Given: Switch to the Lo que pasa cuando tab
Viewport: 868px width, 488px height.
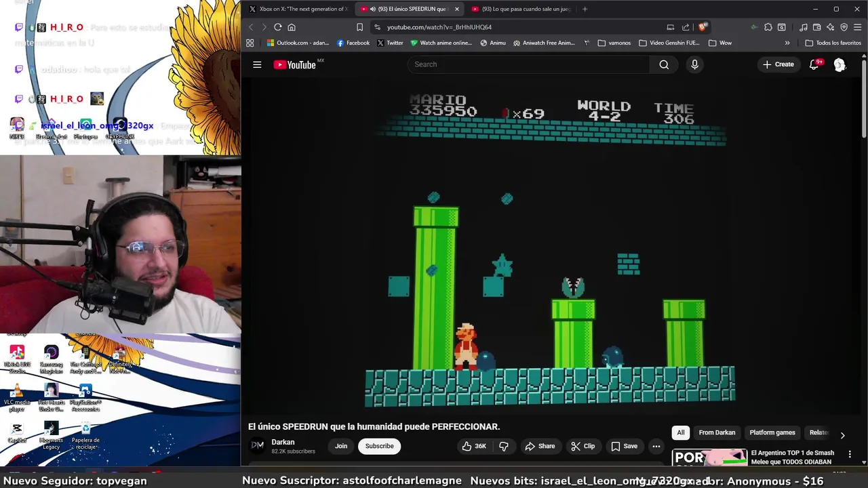Looking at the screenshot, I should coord(519,9).
